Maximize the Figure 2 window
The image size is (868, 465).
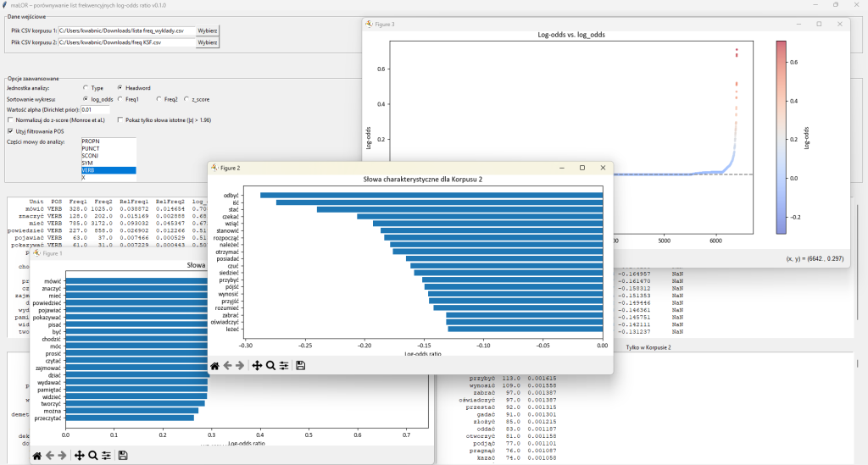point(582,168)
